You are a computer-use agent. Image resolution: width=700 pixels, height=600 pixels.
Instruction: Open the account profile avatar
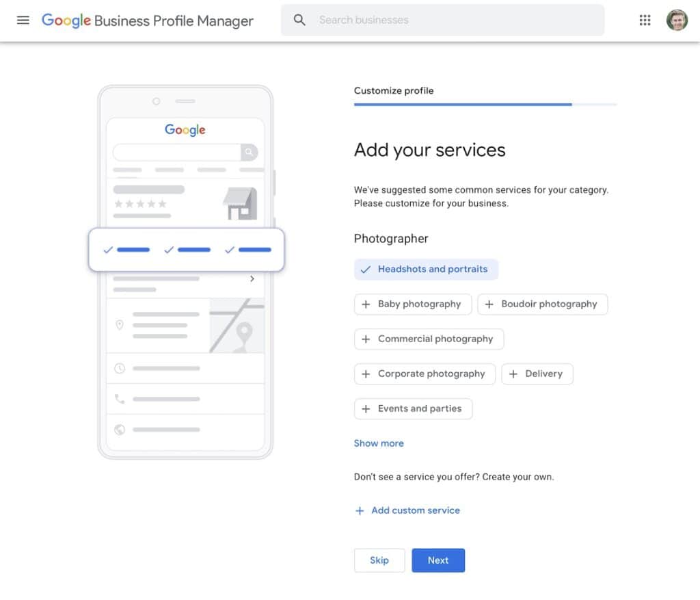[x=677, y=21]
